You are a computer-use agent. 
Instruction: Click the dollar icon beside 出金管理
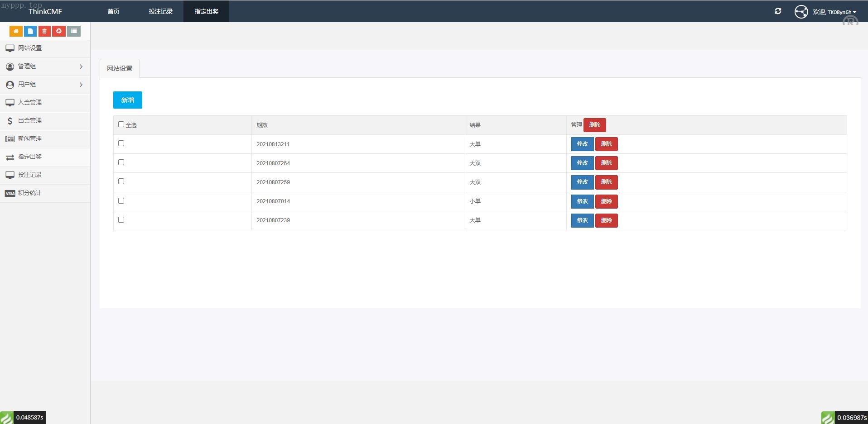pyautogui.click(x=10, y=121)
